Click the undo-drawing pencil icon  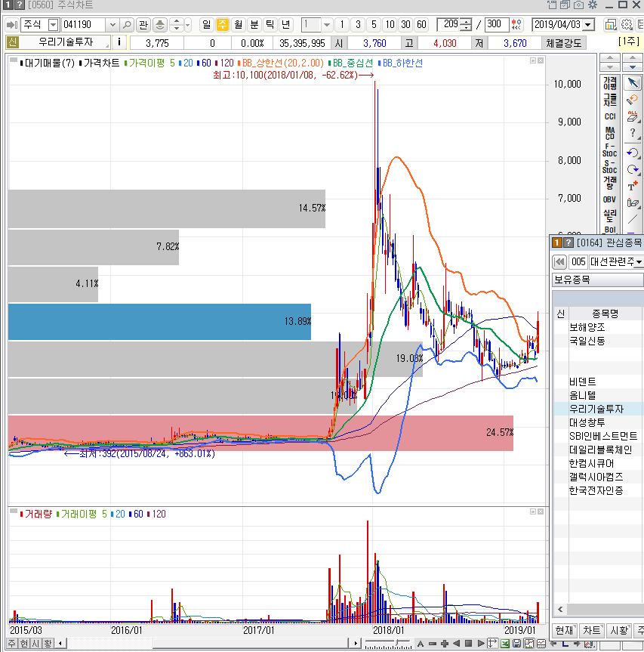click(x=633, y=100)
